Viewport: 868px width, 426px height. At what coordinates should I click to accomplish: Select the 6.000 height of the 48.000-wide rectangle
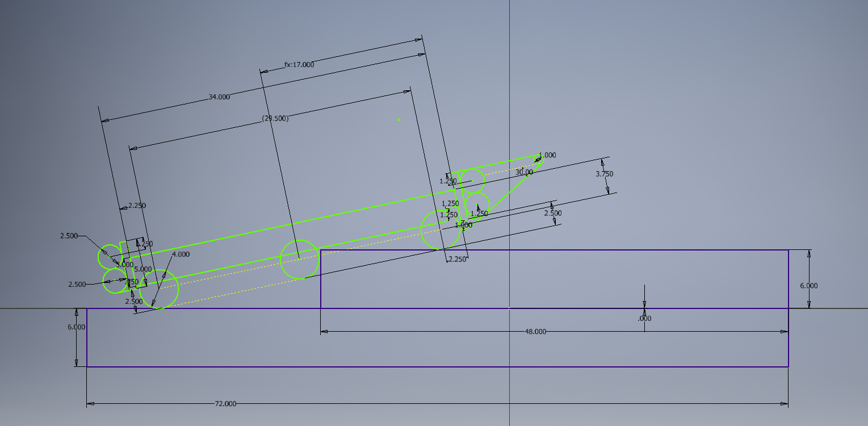click(x=809, y=286)
